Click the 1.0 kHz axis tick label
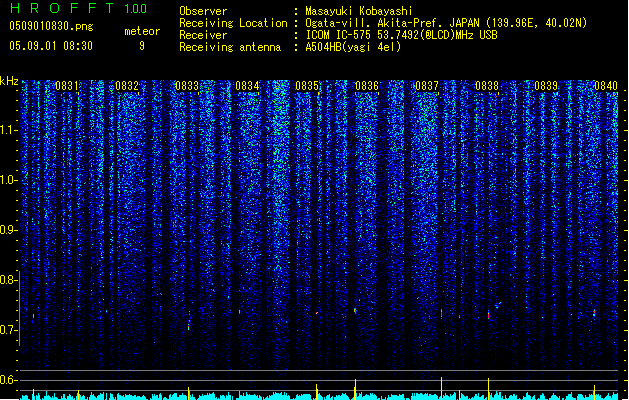This screenshot has height=400, width=629. (9, 180)
